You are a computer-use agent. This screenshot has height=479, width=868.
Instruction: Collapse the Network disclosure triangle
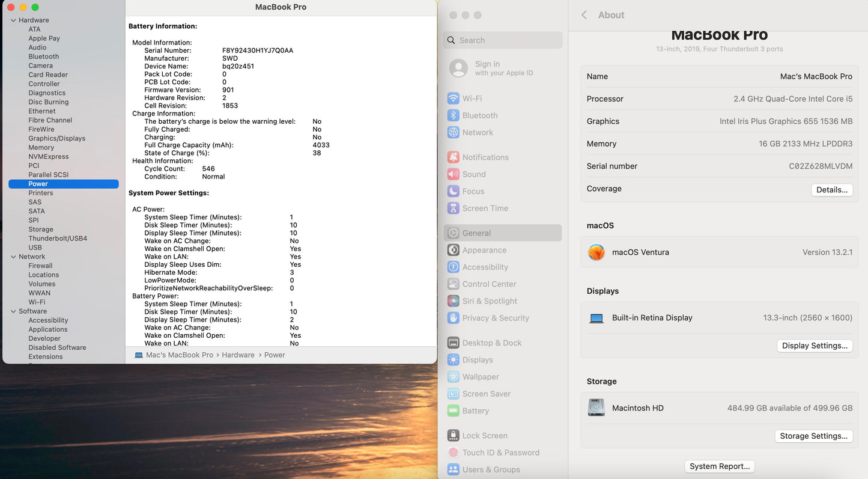13,257
